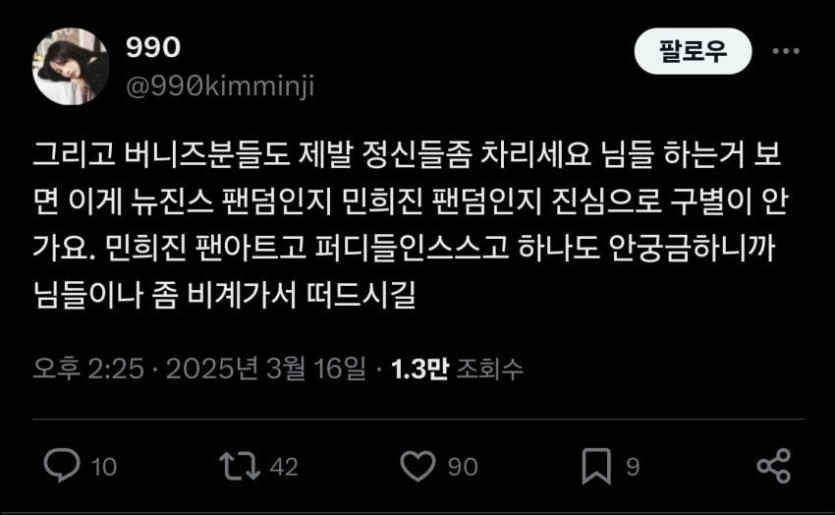
Task: Open the @990kimminji handle link
Action: pos(220,86)
